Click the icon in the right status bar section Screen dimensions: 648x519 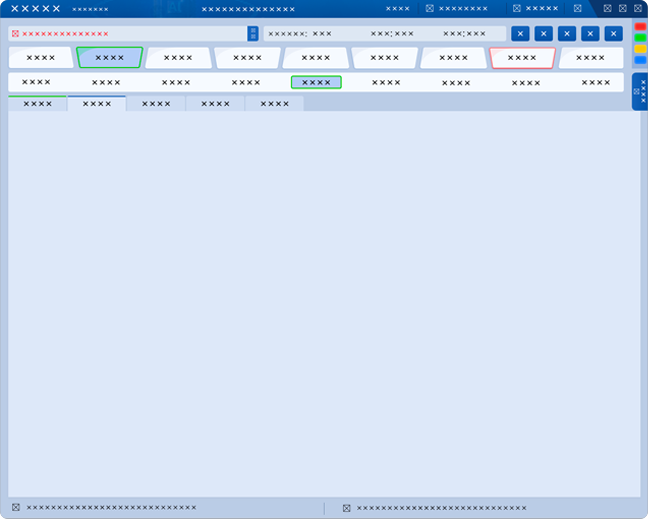click(x=347, y=508)
